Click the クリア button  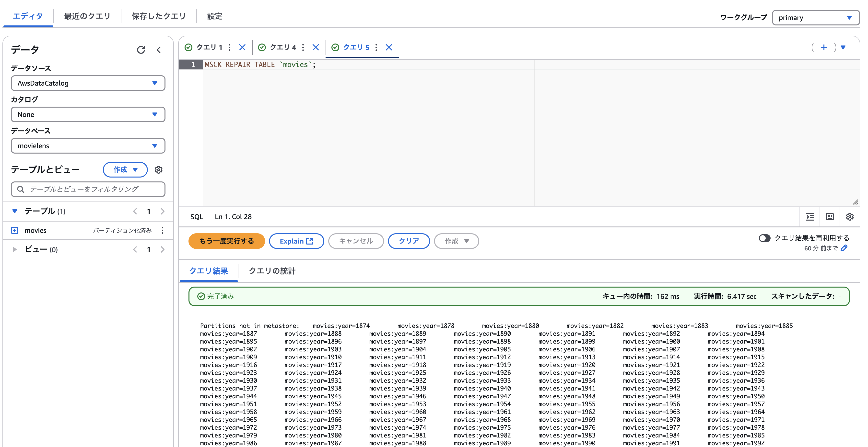pyautogui.click(x=409, y=241)
